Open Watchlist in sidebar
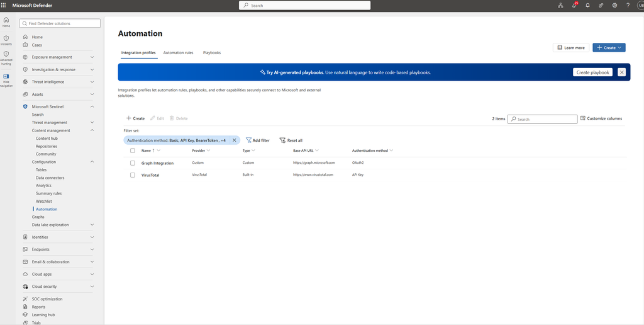 point(44,201)
